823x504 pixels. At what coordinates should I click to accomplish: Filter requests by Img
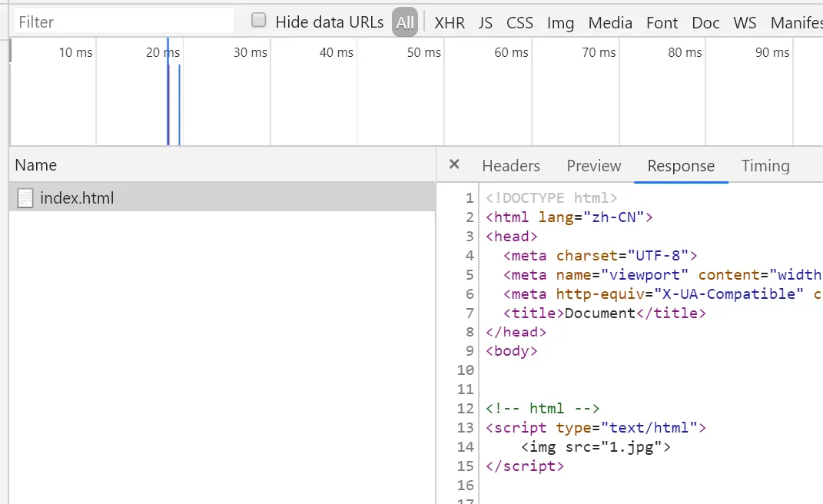(x=560, y=22)
